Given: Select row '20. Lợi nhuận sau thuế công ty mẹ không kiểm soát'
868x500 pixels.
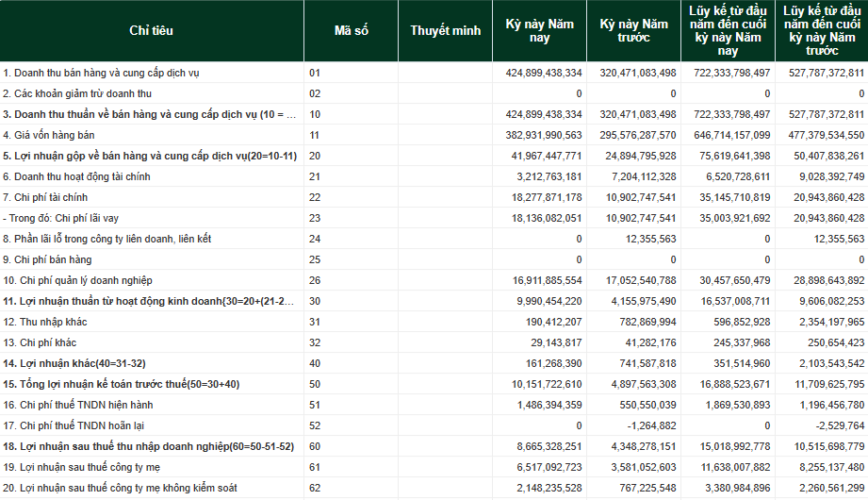Looking at the screenshot, I should [x=434, y=488].
